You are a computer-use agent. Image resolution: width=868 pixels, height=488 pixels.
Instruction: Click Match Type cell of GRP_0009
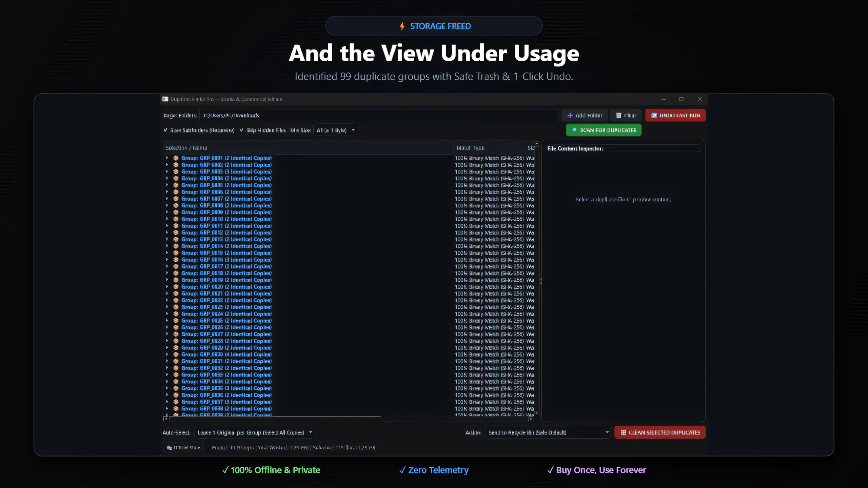[x=489, y=212]
